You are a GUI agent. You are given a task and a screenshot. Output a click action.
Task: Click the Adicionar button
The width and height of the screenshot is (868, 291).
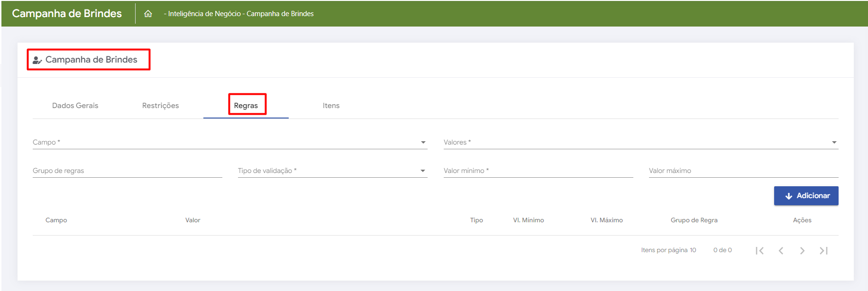click(806, 196)
